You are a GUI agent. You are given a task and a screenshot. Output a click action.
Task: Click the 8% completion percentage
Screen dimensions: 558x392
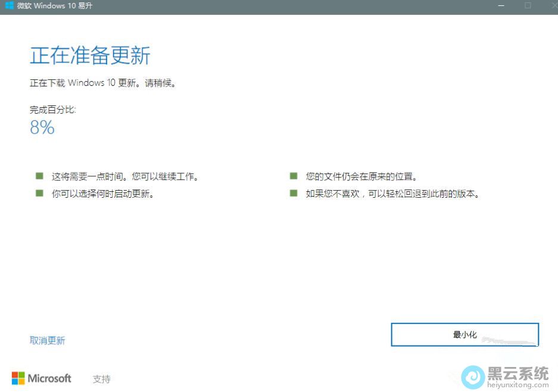42,127
